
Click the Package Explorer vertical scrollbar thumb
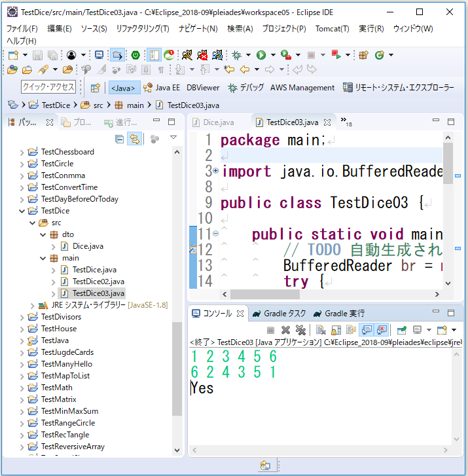tap(177, 369)
